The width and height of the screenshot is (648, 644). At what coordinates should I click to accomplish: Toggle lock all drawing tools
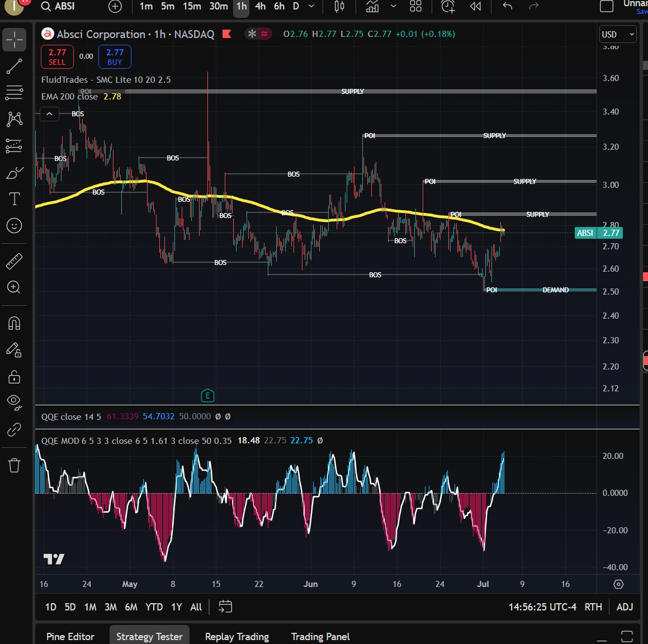[x=14, y=376]
